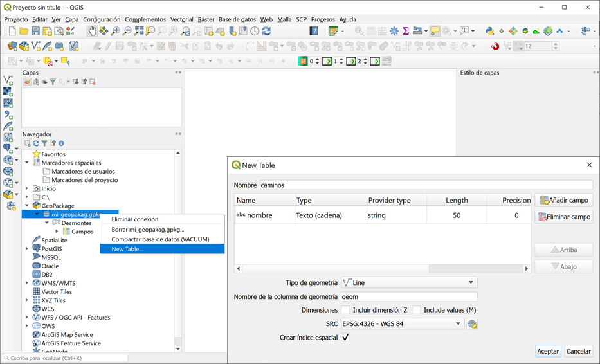Viewport: 600px width, 364px height.
Task: Click the Help contents book icon
Action: [x=314, y=32]
